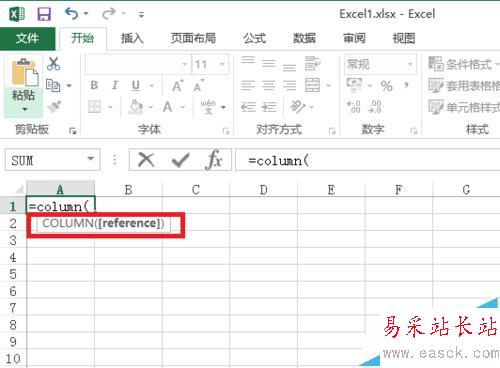Click the Increase Decimal icon
The height and width of the screenshot is (368, 500).
click(354, 107)
